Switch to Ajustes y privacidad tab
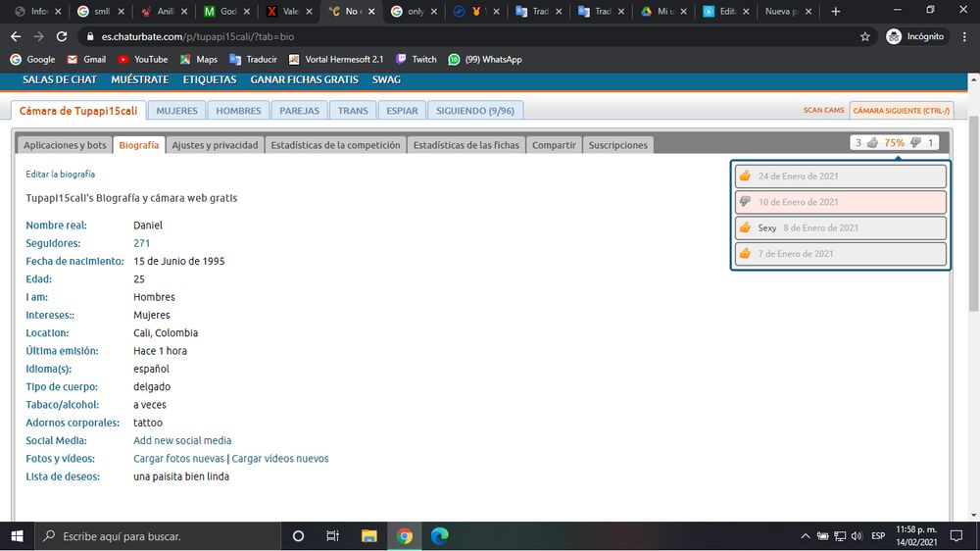Viewport: 980px width, 551px height. point(215,145)
